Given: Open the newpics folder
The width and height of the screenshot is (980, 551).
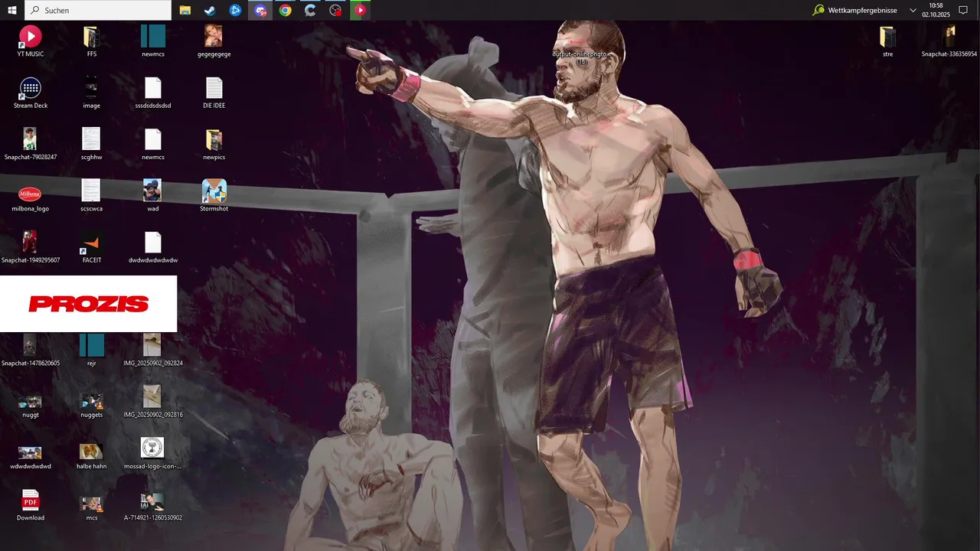Looking at the screenshot, I should coord(214,144).
